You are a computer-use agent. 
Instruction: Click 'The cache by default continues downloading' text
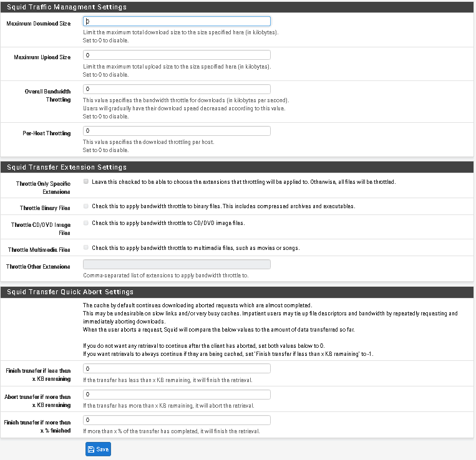pyautogui.click(x=198, y=305)
